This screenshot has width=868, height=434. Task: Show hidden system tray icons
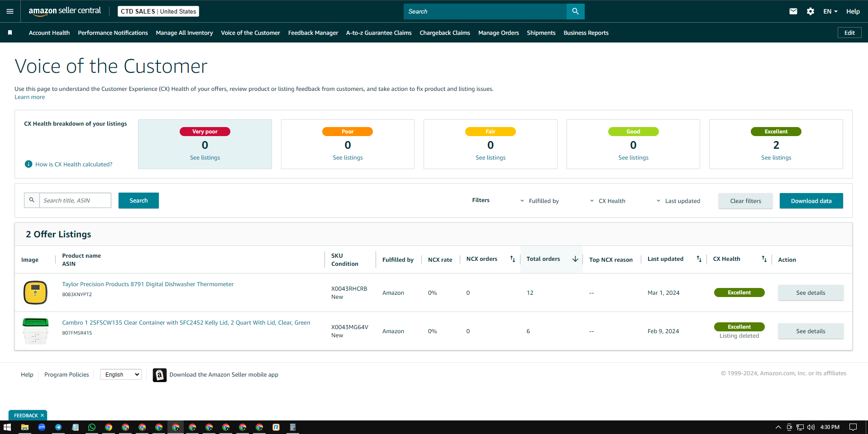[778, 427]
